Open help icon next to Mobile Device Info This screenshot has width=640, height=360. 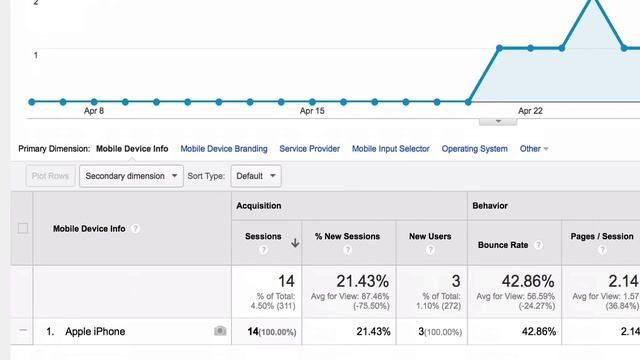pos(135,229)
